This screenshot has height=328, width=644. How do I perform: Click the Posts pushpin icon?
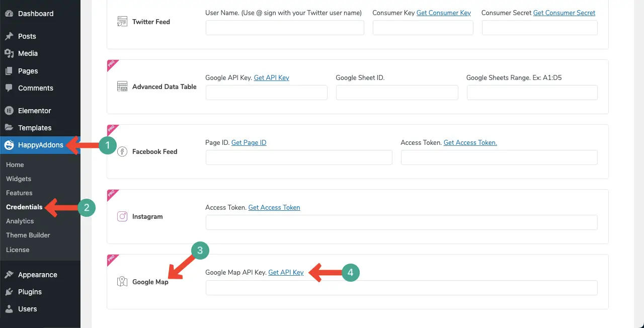click(9, 36)
